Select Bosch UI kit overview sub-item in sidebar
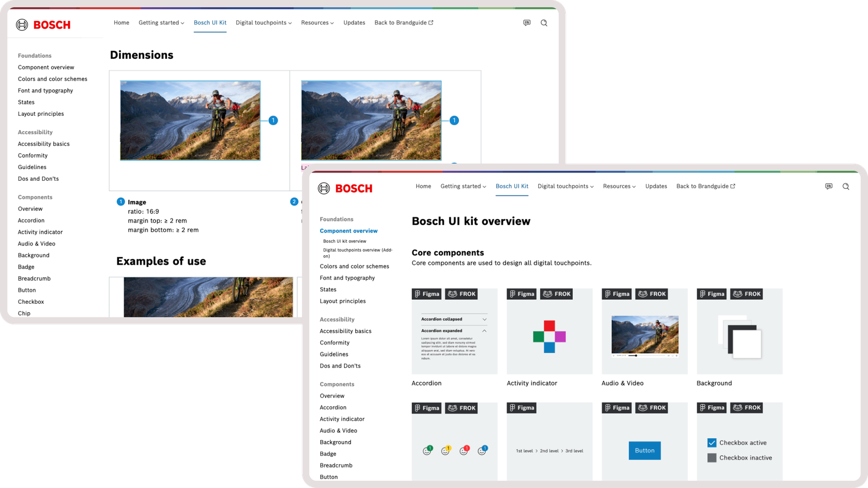The height and width of the screenshot is (488, 868). (345, 241)
